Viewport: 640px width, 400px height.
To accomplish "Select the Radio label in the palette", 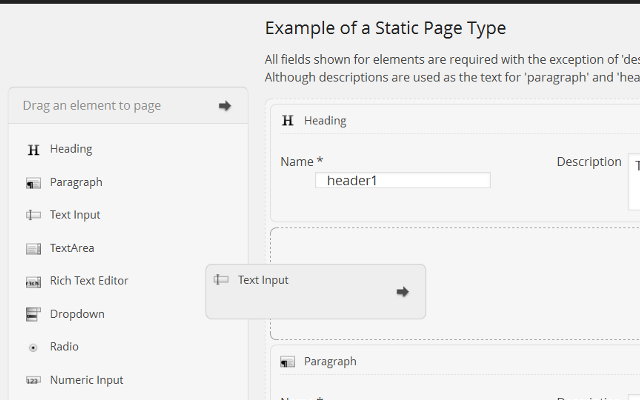I will (64, 346).
